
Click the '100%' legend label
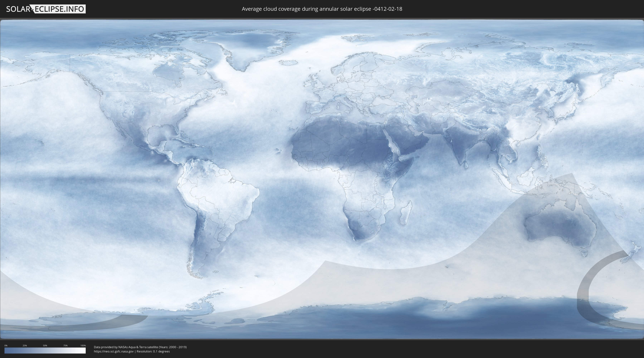pos(83,345)
